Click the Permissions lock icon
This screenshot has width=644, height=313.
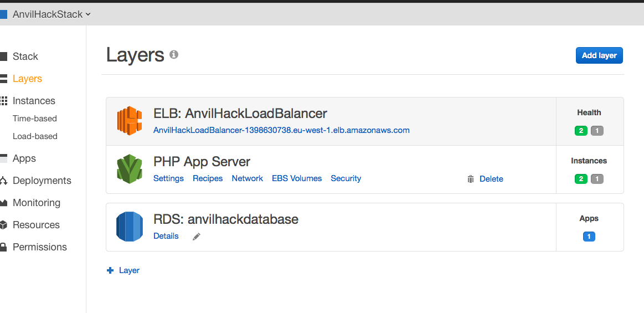click(4, 247)
